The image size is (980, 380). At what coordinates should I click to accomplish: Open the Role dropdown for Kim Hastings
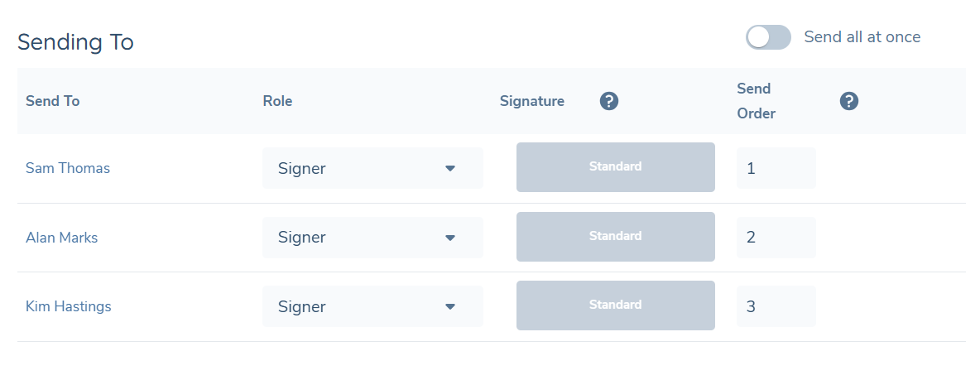pyautogui.click(x=372, y=306)
